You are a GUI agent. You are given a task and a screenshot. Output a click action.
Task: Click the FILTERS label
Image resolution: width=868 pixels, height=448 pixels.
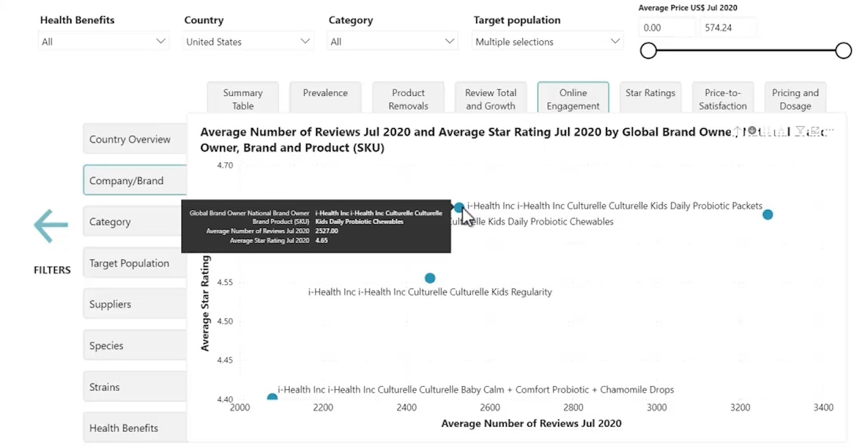(x=52, y=269)
